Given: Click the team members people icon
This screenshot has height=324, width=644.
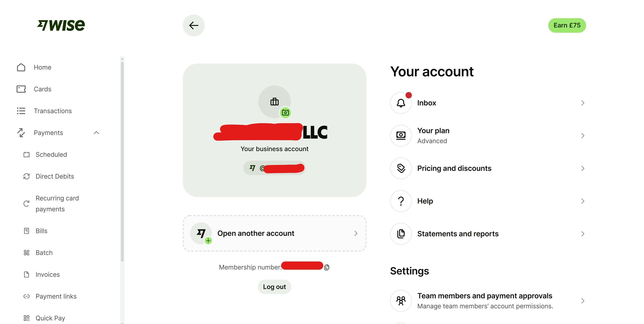Looking at the screenshot, I should 401,301.
